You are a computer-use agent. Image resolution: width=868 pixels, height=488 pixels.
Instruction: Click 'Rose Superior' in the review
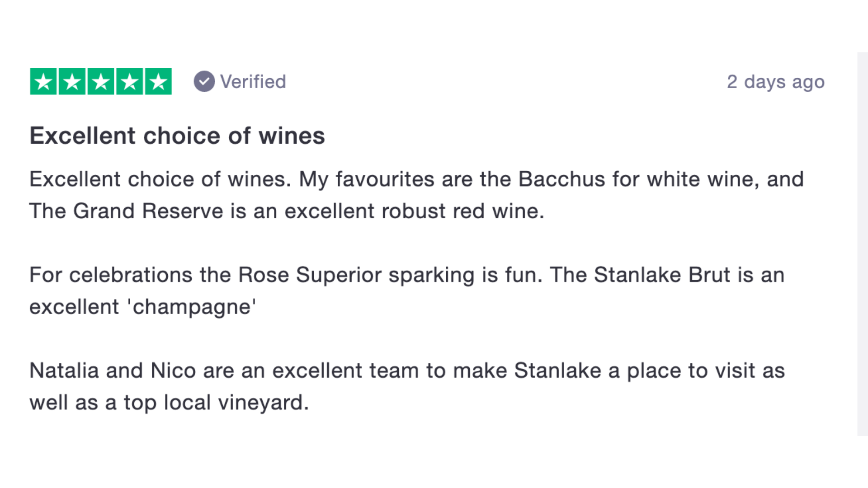coord(309,275)
